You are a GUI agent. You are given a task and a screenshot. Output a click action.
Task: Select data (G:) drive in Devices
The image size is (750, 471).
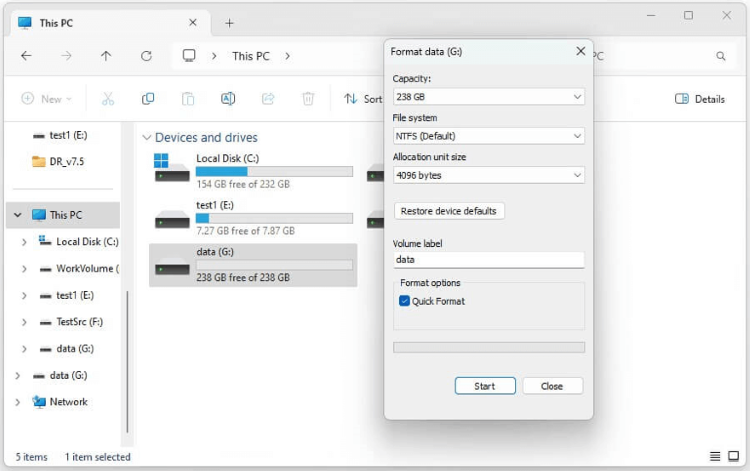[x=253, y=265]
